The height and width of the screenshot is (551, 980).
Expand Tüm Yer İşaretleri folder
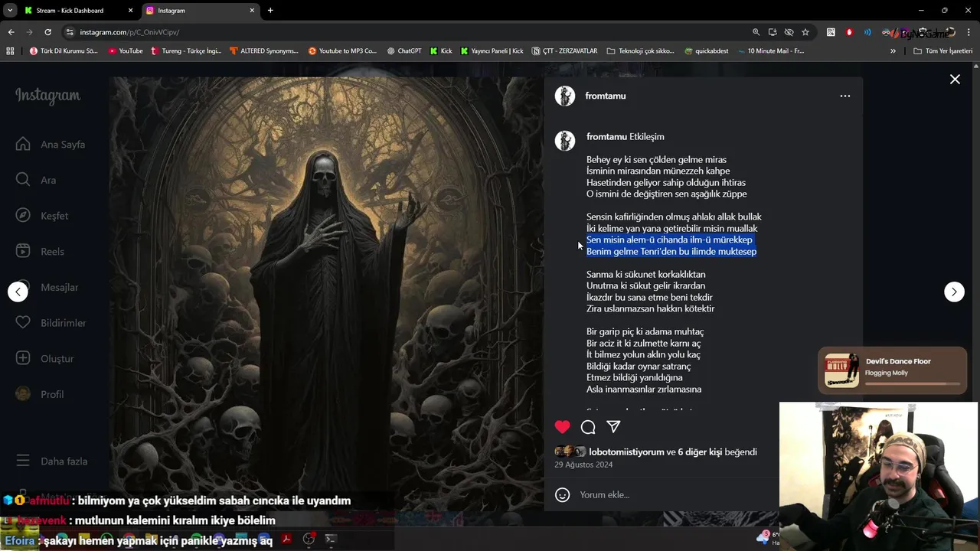click(x=942, y=51)
